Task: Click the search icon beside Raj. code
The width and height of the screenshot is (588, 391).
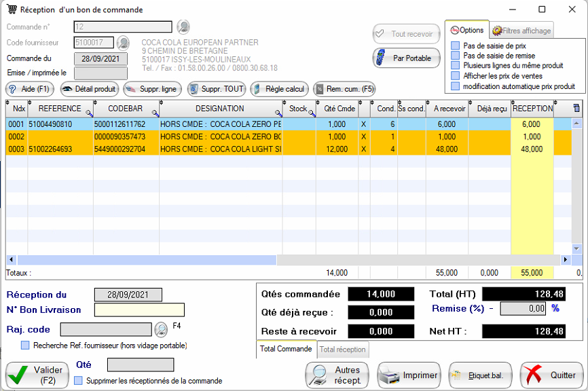Action: 161,329
